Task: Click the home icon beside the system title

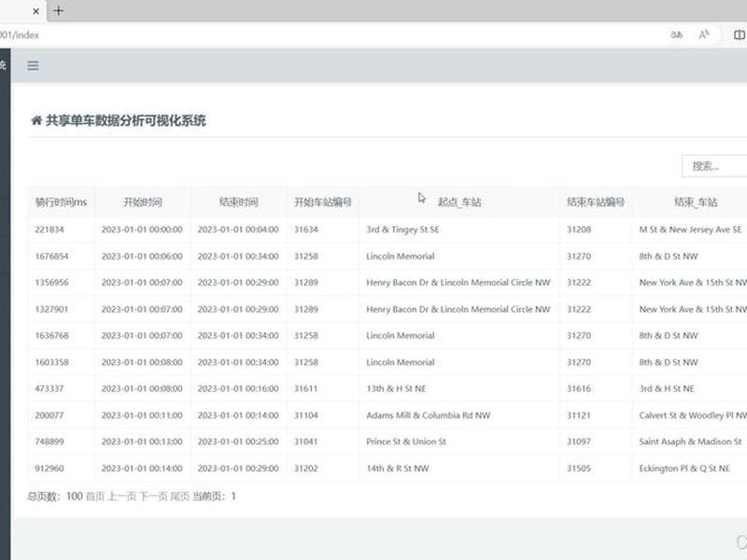Action: pyautogui.click(x=36, y=120)
